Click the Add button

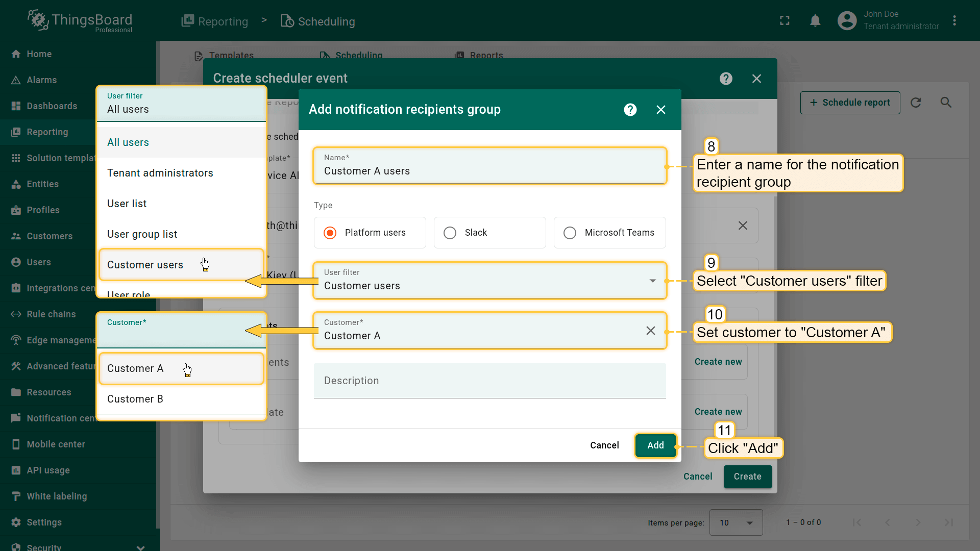(x=655, y=445)
